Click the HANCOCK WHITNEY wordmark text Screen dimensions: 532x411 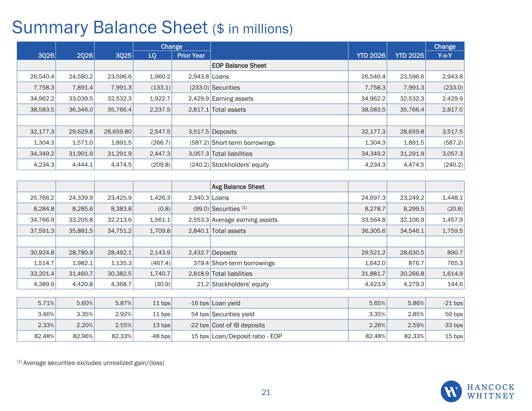coord(491,391)
